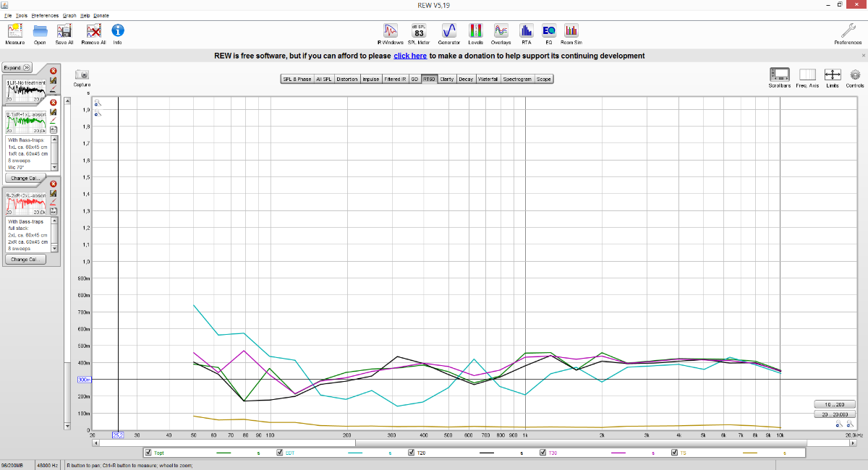
Task: Switch to the Waterfall tab
Action: tap(488, 79)
